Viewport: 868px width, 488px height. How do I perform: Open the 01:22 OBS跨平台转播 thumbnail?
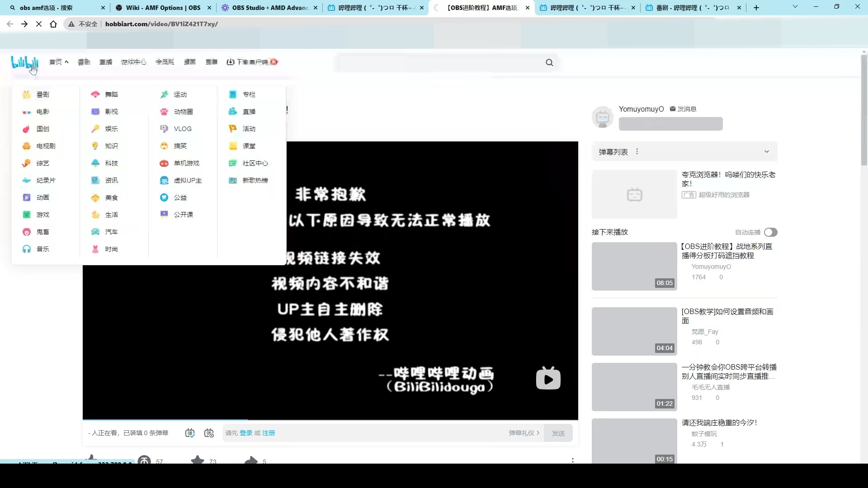(634, 387)
